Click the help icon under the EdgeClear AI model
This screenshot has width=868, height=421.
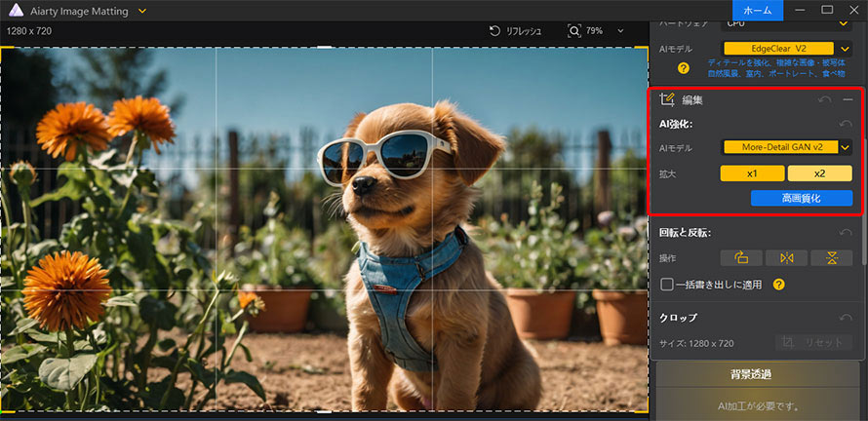click(x=683, y=68)
